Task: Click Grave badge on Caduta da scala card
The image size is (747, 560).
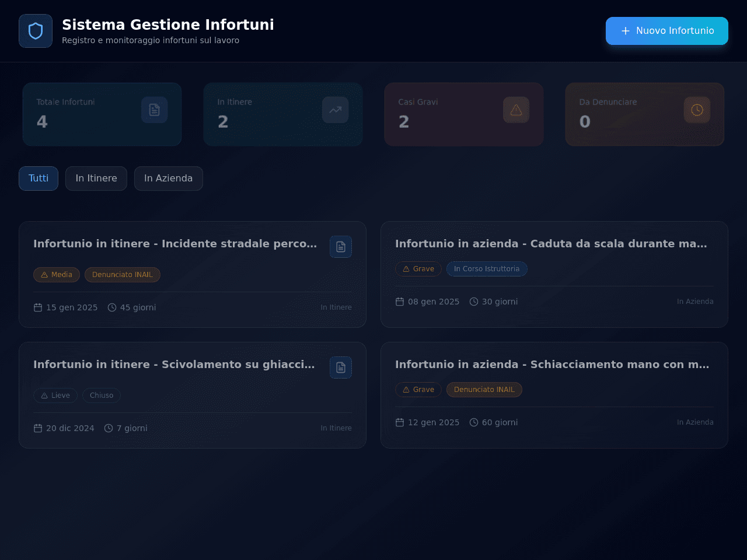Action: tap(418, 269)
